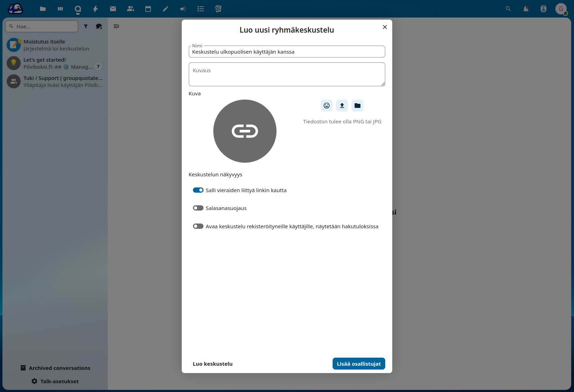The height and width of the screenshot is (392, 574).
Task: Upload a conversation picture file
Action: point(342,106)
